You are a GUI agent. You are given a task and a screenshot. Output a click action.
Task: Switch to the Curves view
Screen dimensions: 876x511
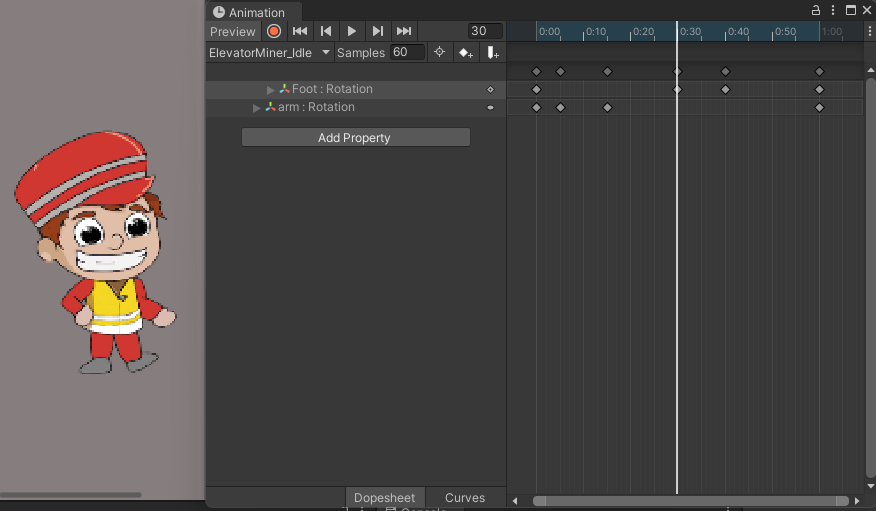tap(465, 498)
